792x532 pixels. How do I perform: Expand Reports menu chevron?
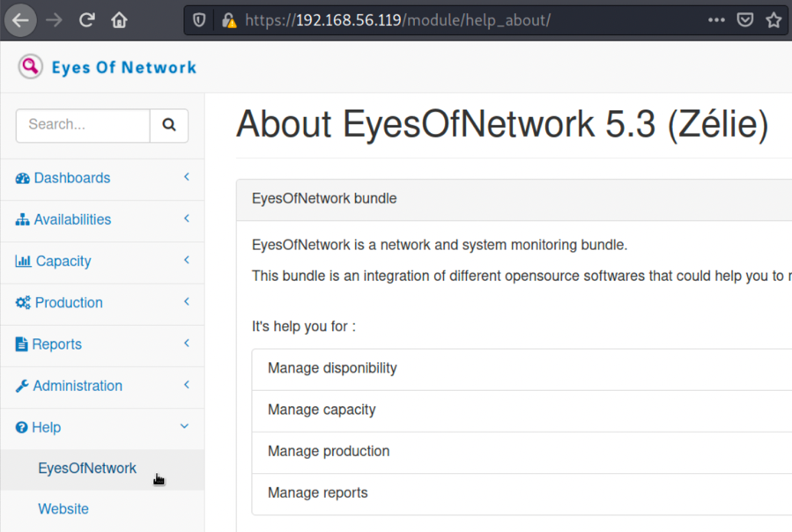187,343
